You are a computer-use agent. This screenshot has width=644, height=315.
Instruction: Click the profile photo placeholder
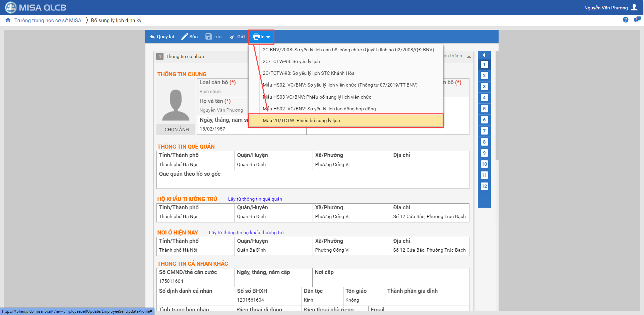[176, 105]
